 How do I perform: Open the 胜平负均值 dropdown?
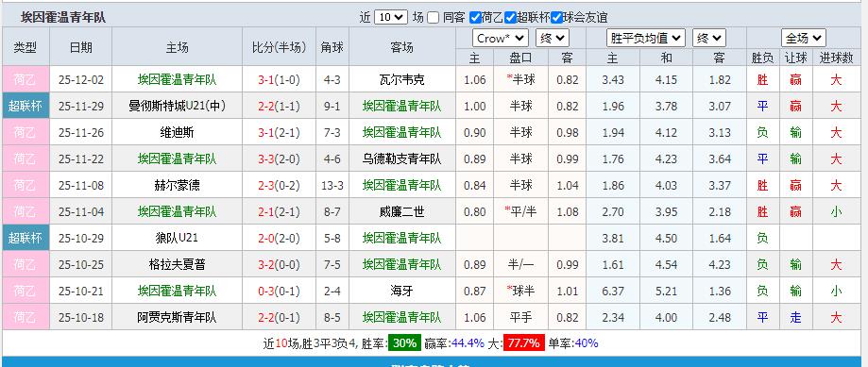coord(646,38)
